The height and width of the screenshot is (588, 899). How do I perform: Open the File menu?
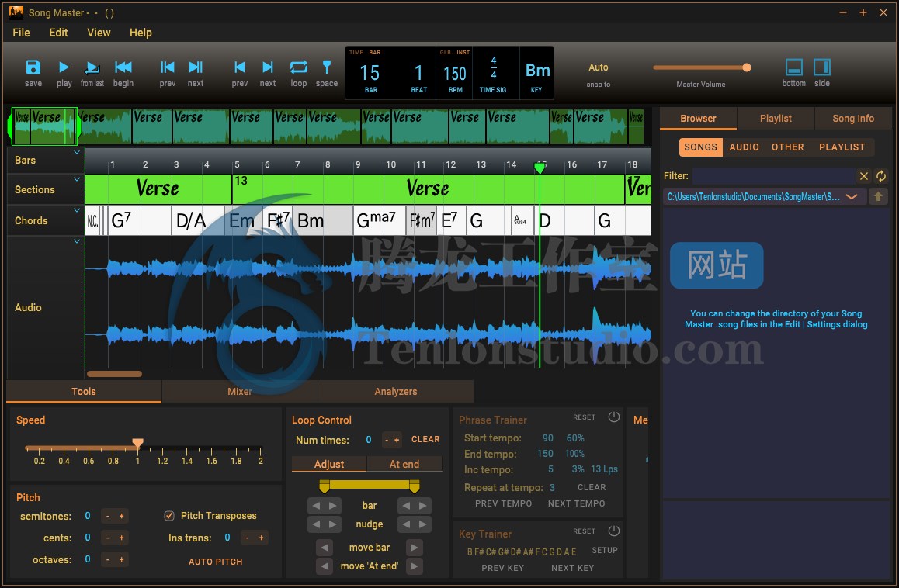pos(21,33)
